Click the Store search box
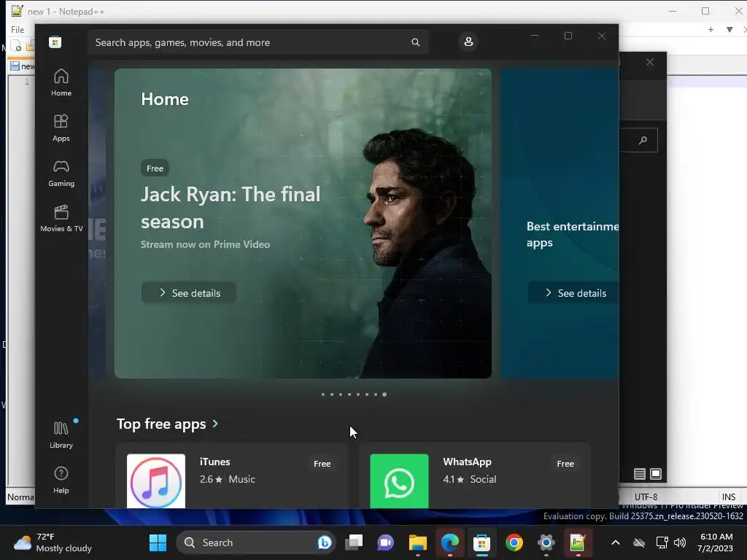 tap(258, 42)
